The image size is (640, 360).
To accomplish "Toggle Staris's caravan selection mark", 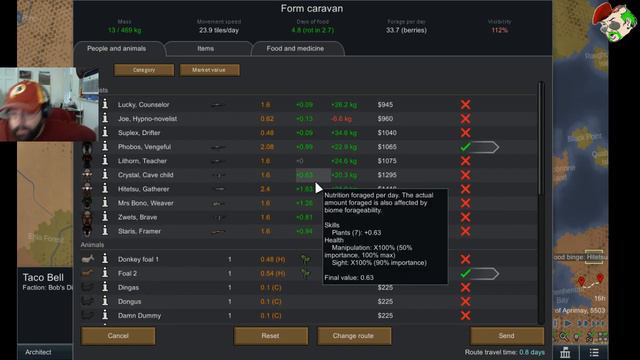I will pos(465,231).
